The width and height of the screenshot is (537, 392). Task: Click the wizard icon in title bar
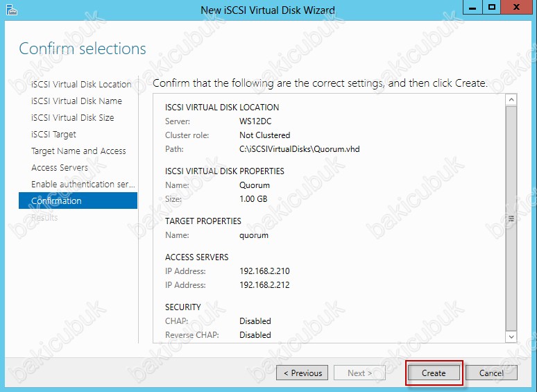tap(12, 10)
